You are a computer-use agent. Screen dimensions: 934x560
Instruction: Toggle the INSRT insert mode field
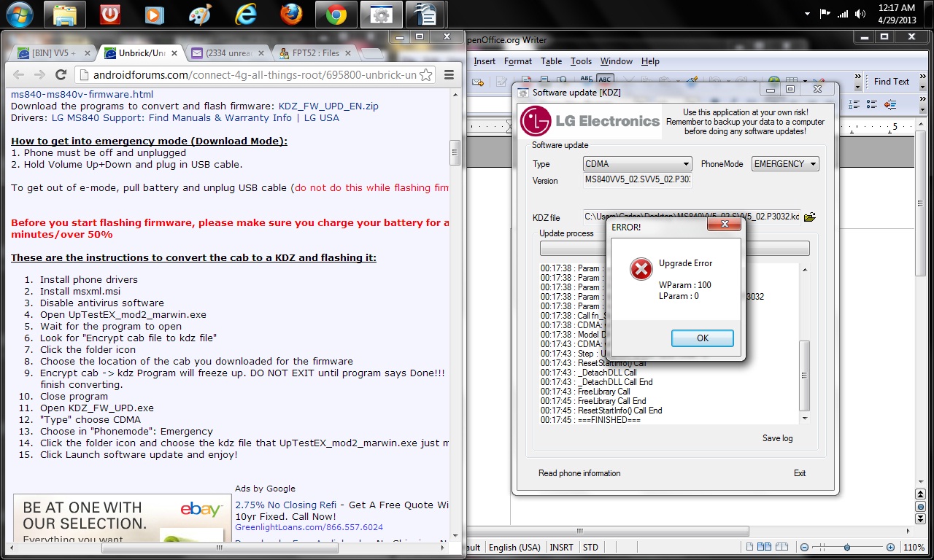(x=561, y=548)
